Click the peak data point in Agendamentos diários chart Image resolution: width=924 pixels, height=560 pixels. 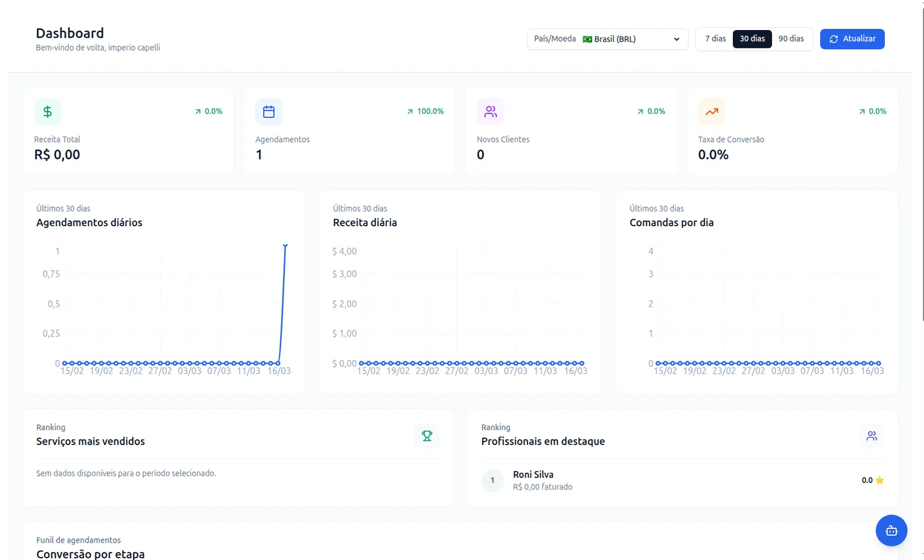coord(285,246)
